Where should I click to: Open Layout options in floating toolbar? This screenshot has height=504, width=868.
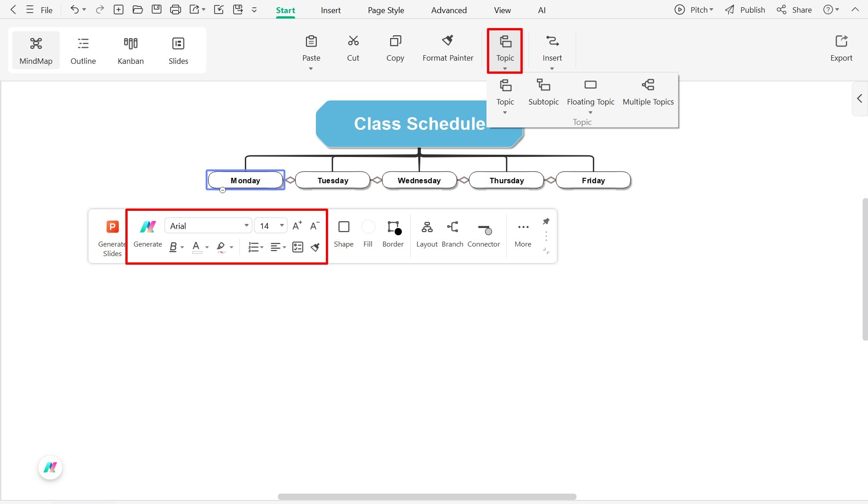click(x=427, y=234)
